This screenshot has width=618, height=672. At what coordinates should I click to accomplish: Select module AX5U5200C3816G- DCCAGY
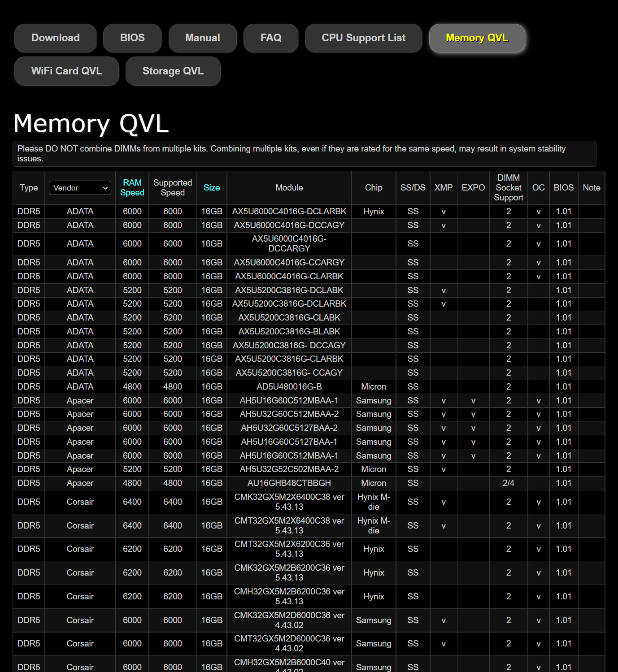[x=289, y=346]
